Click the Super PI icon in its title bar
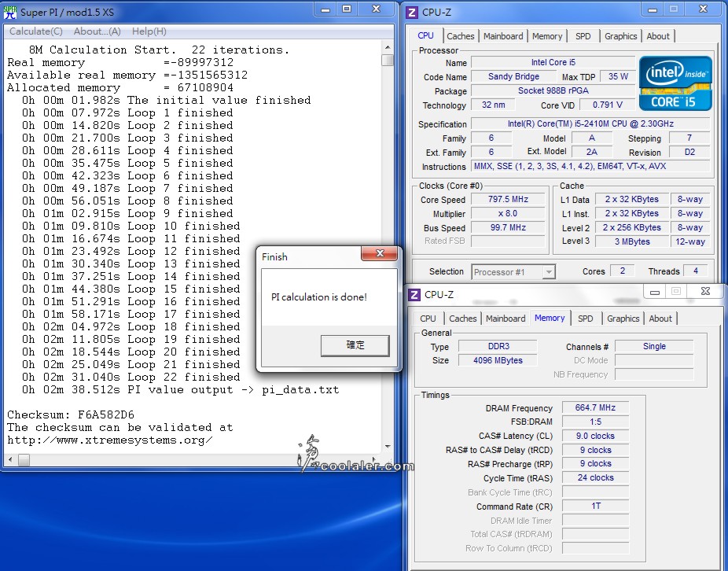728x571 pixels. [x=9, y=12]
